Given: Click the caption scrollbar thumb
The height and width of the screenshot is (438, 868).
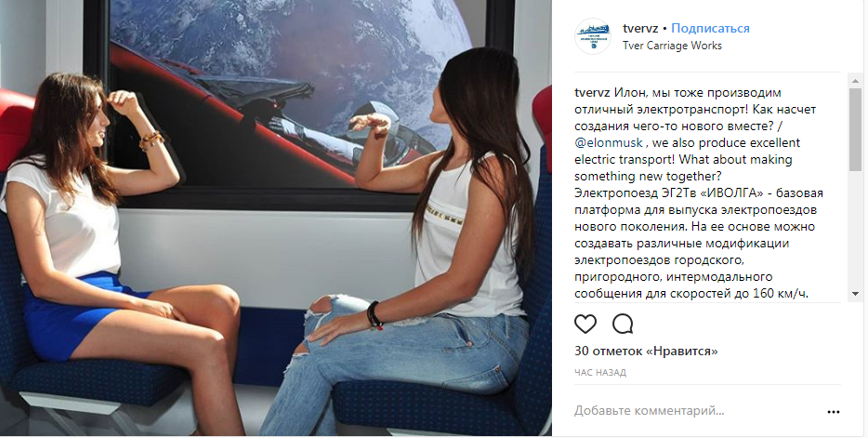Looking at the screenshot, I should [855, 128].
